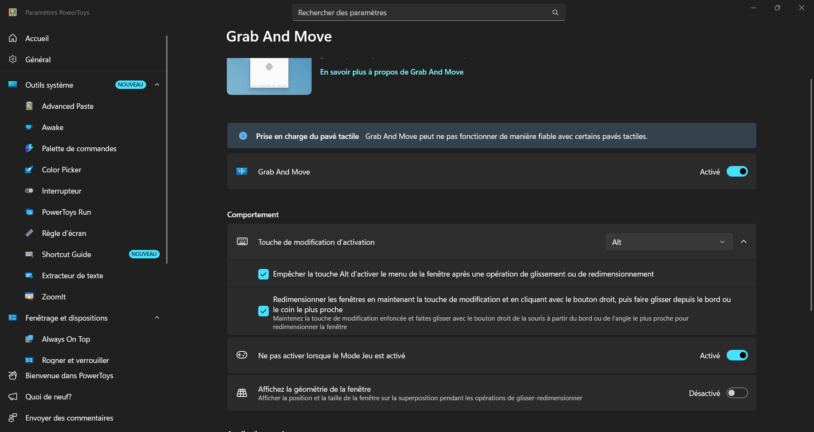Open the Quoi de neuf megaphone icon
This screenshot has height=432, width=814.
13,397
